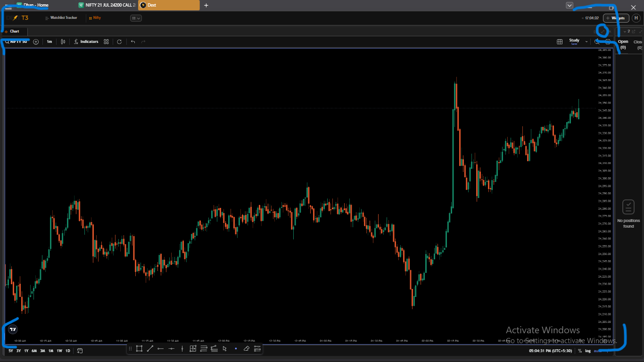Open the candlestick chart style selector

click(63, 41)
